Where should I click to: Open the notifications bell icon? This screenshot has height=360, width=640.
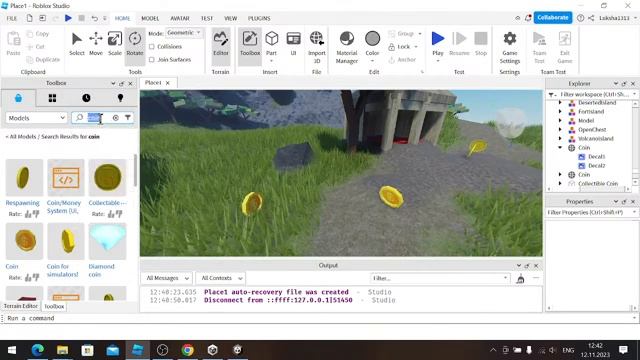(528, 18)
